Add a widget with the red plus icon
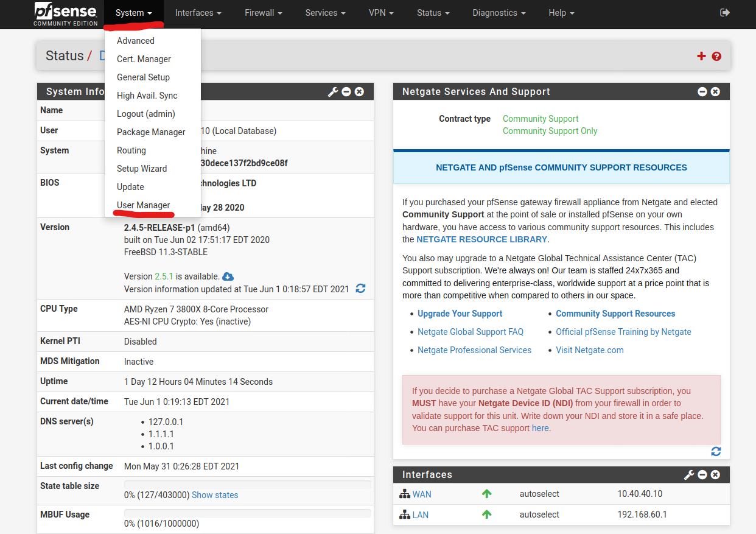 (x=701, y=56)
